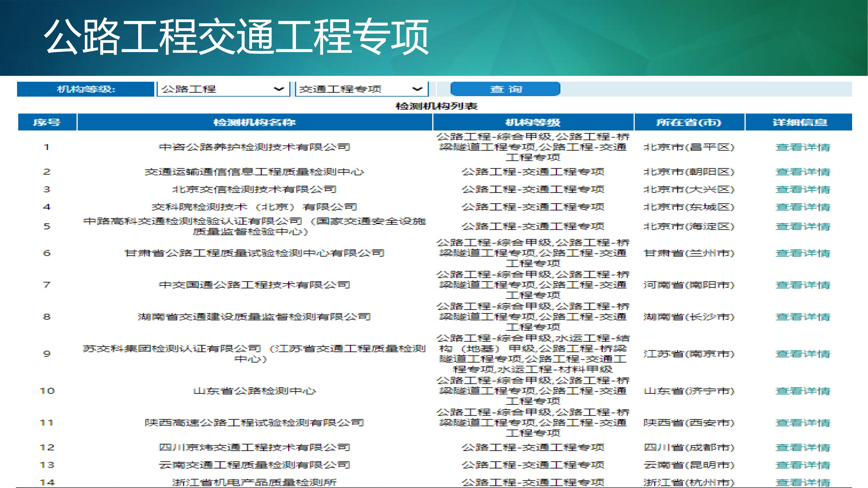Click sequence number 10 cell

tap(47, 391)
